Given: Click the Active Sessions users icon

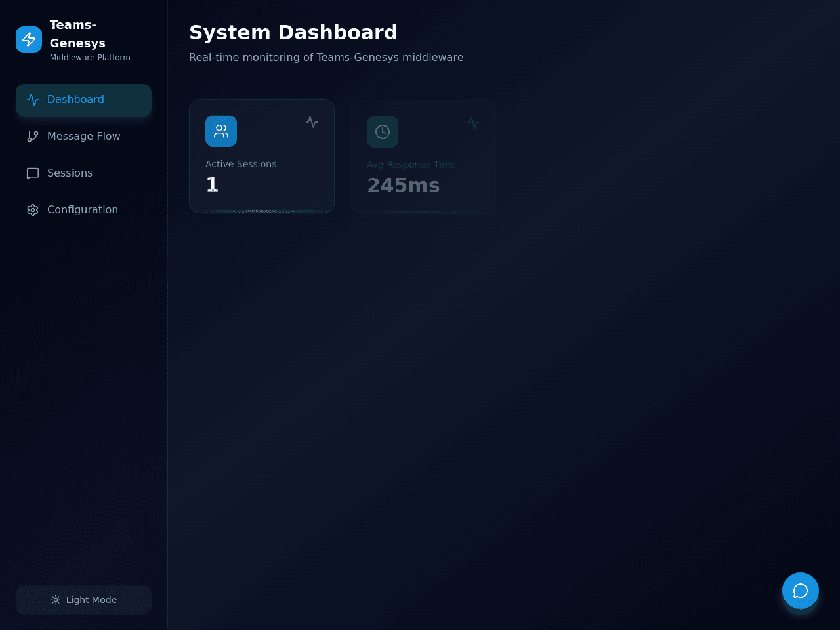Looking at the screenshot, I should tap(221, 131).
